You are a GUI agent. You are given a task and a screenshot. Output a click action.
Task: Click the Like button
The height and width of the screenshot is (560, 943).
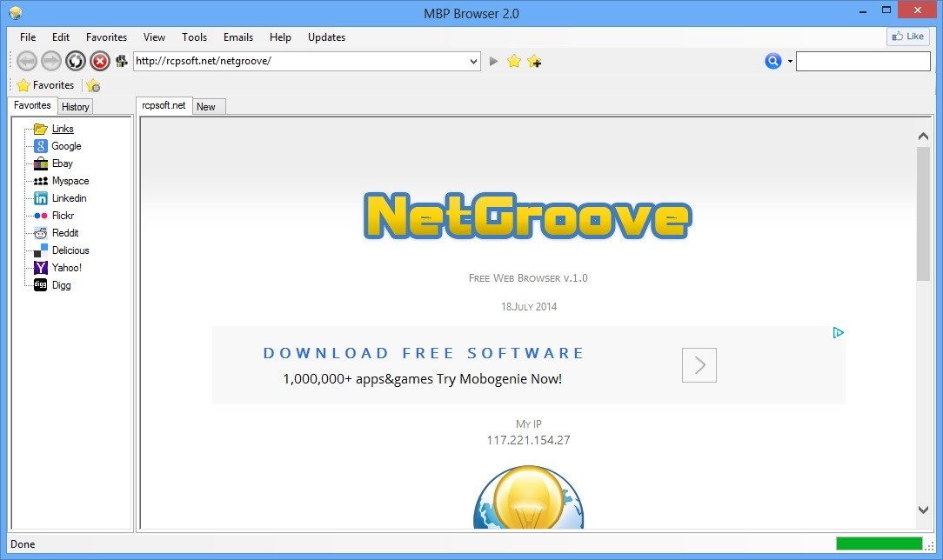(x=907, y=36)
